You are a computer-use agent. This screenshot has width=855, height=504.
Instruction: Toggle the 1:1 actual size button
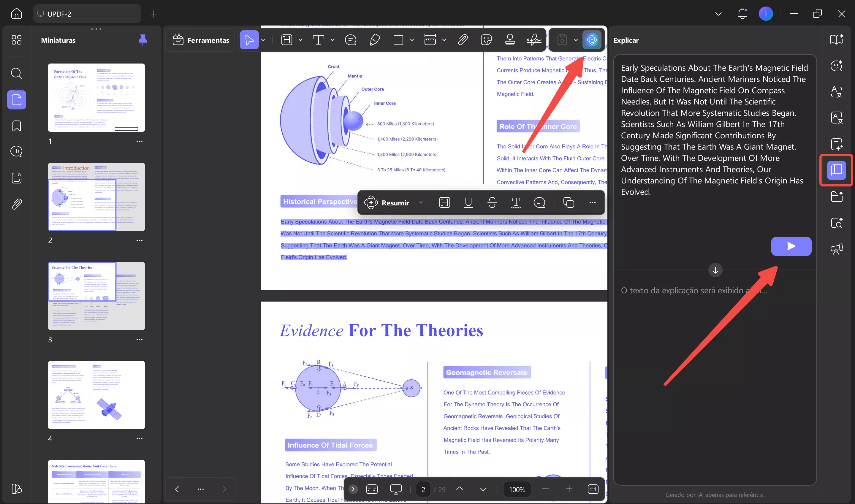pos(593,489)
